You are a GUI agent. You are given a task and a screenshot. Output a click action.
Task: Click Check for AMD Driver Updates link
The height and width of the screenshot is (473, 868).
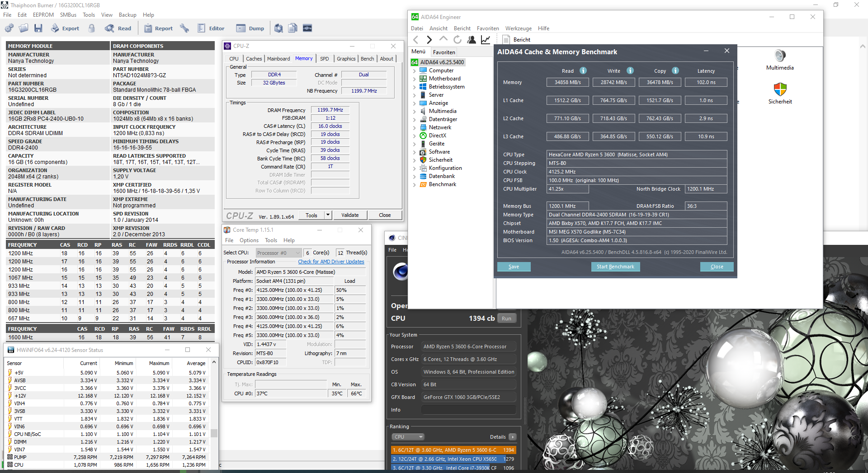(x=331, y=262)
